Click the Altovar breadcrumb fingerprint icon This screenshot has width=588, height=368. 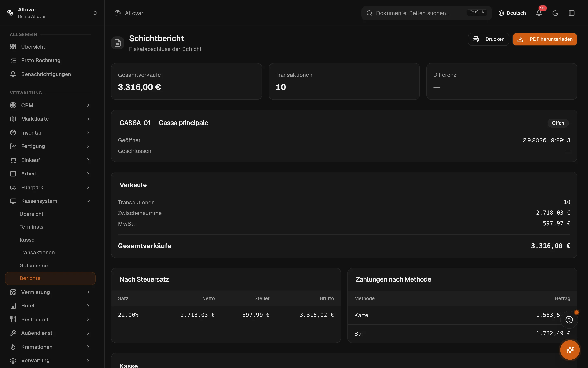pyautogui.click(x=118, y=13)
